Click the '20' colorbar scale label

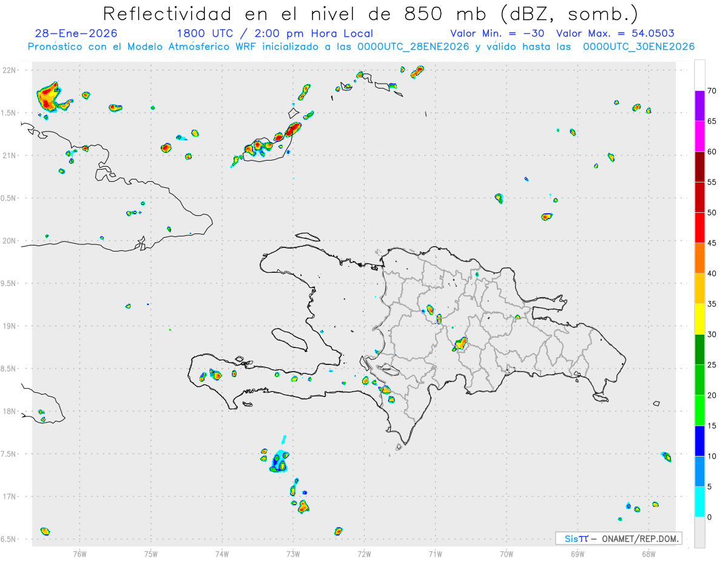tap(712, 395)
